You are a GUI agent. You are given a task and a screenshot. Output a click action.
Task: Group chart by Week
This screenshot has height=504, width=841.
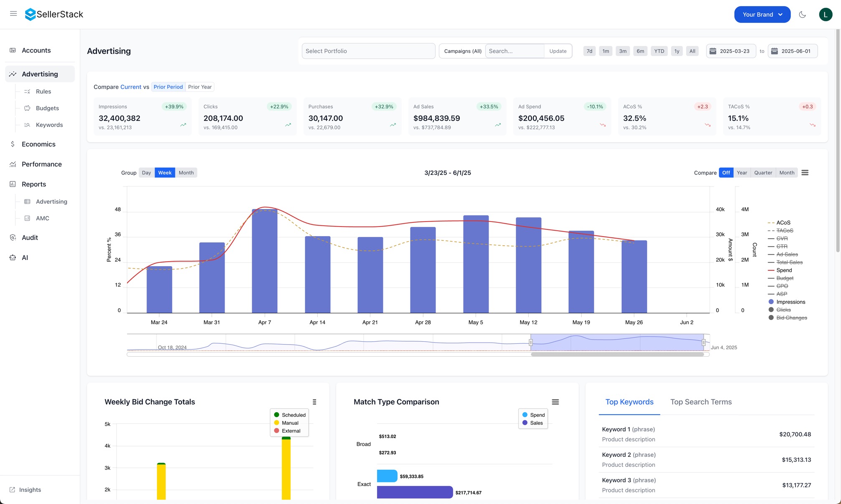tap(165, 173)
